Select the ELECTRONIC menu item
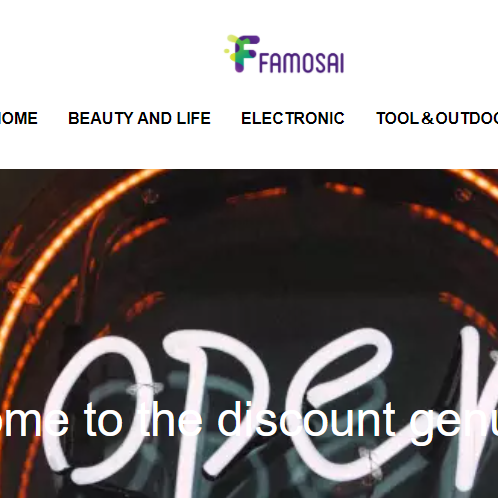This screenshot has width=498, height=498. coord(293,118)
